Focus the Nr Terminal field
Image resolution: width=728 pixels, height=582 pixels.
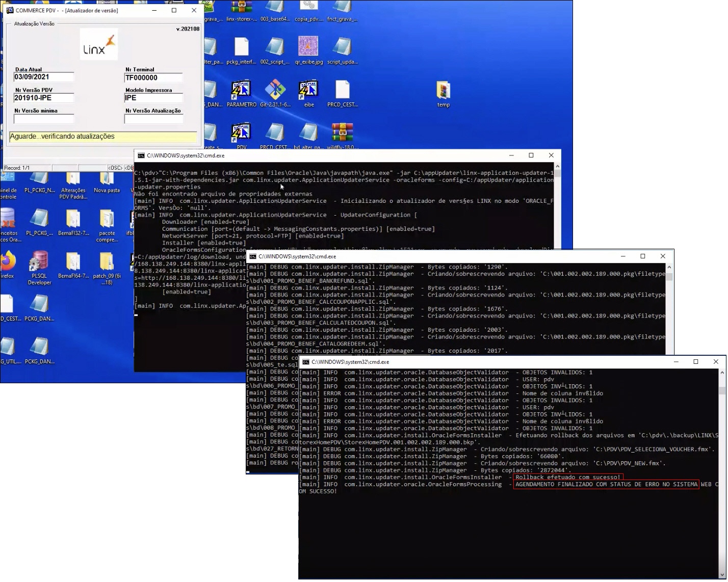153,78
